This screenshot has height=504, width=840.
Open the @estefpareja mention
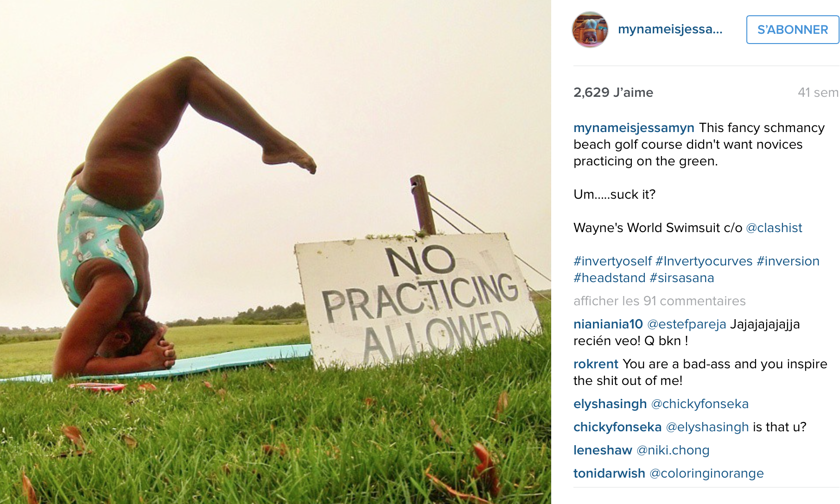686,324
